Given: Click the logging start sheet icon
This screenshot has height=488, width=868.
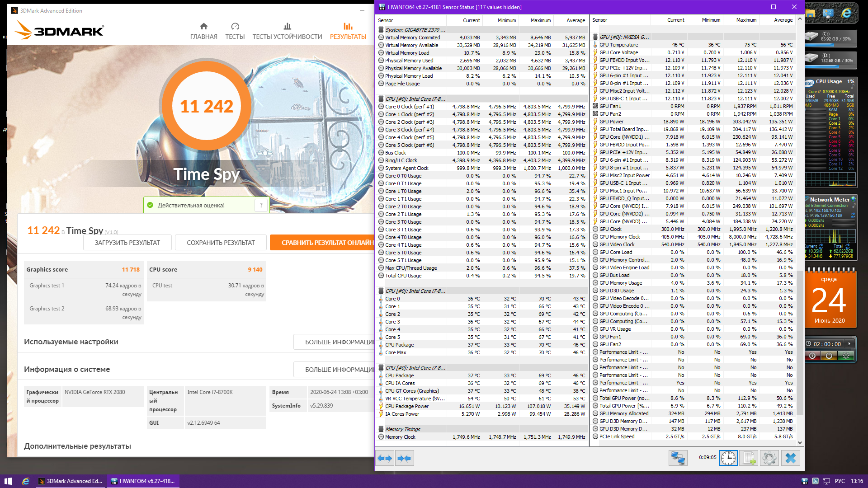Looking at the screenshot, I should [x=749, y=458].
